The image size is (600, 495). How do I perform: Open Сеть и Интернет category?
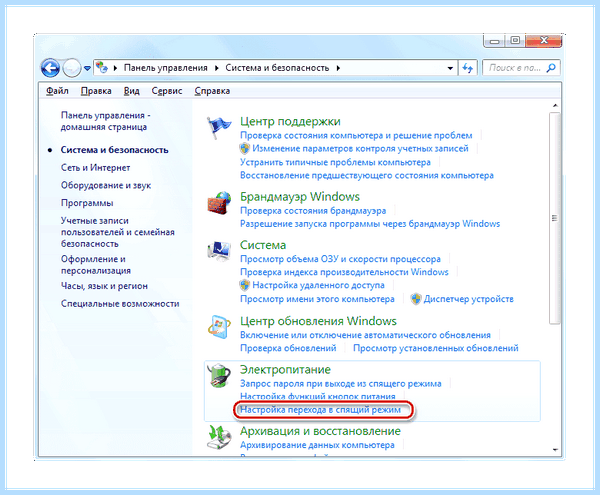coord(95,168)
